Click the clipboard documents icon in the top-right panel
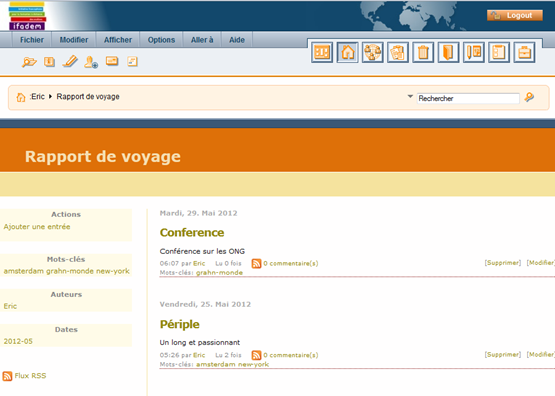Viewport: 555px width, 396px height. 397,52
